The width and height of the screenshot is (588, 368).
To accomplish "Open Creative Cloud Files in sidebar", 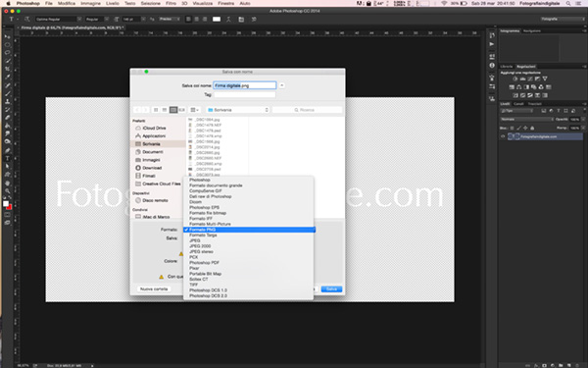I will point(162,184).
